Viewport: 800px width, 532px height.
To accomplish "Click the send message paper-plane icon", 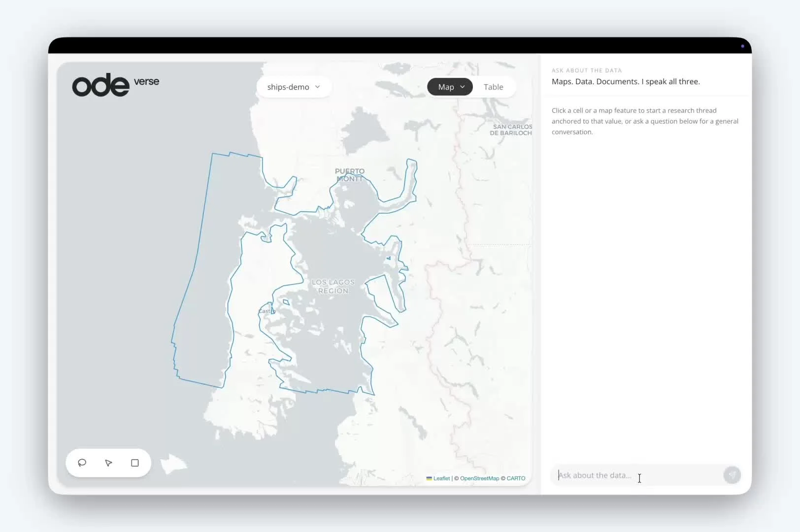I will [x=732, y=475].
